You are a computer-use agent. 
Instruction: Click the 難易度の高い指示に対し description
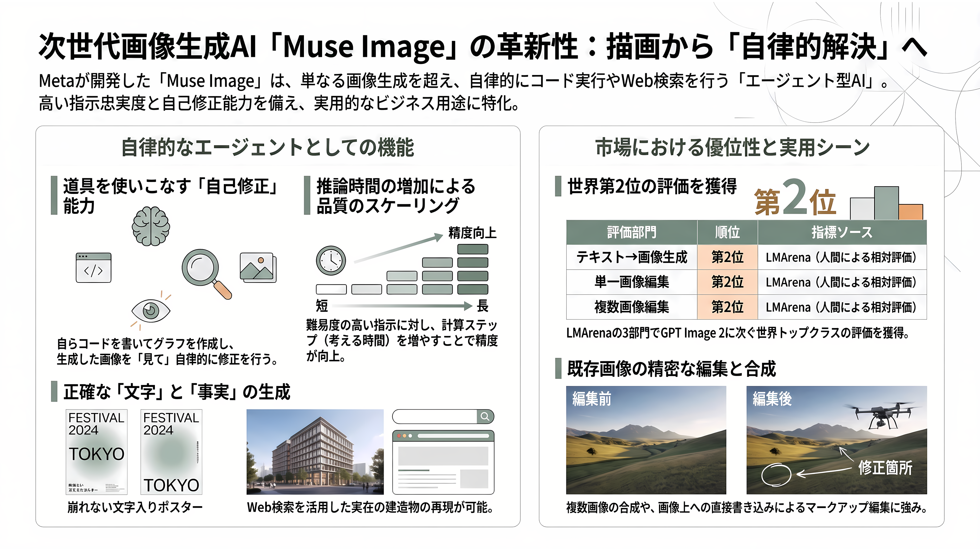tap(402, 341)
